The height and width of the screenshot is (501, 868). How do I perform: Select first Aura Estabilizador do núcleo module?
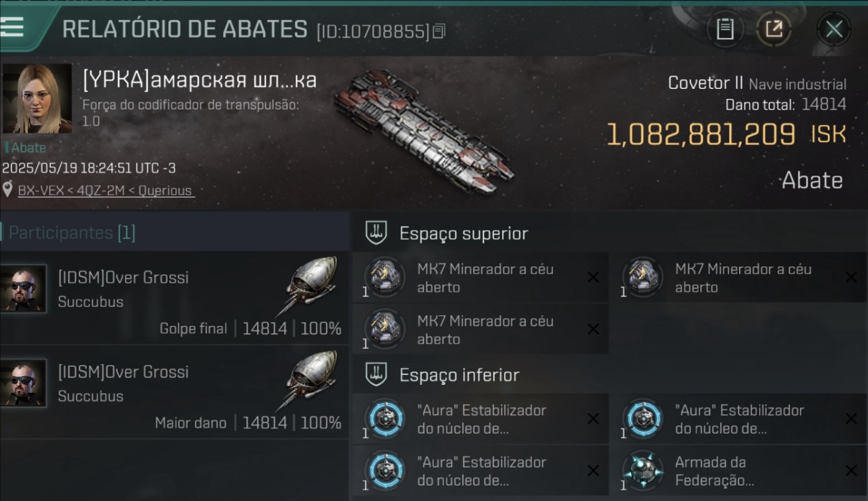[480, 419]
